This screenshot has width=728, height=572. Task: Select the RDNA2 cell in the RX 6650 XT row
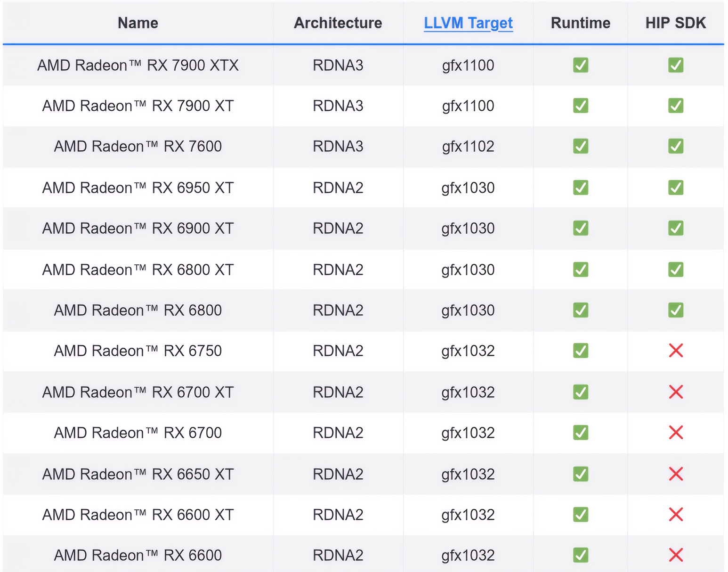point(338,474)
